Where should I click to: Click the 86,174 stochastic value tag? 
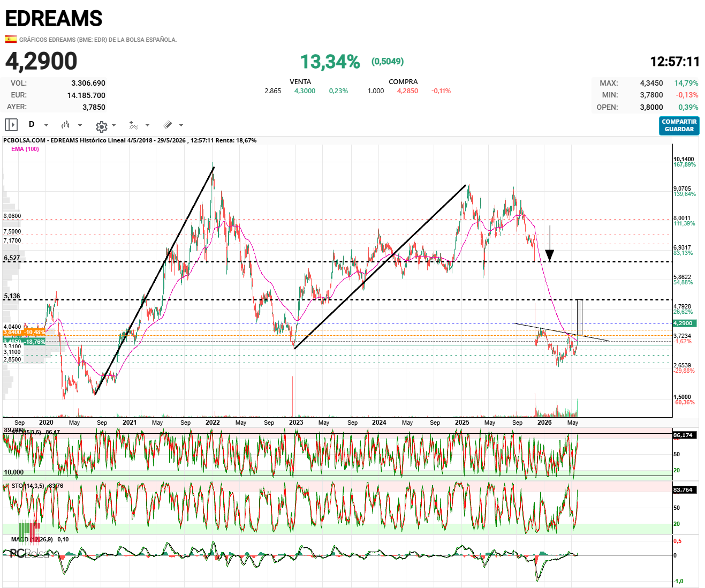(685, 435)
